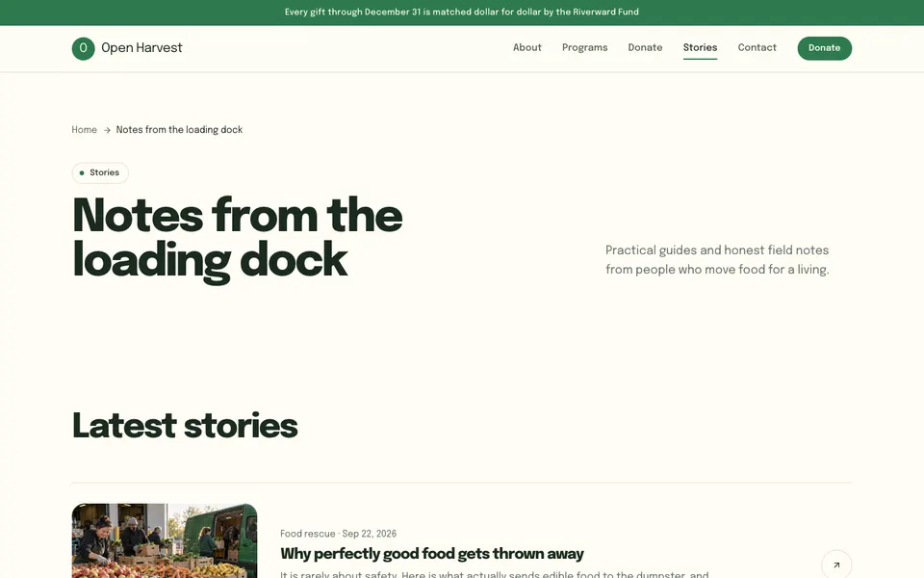Open the food rescue article thumbnail image
The width and height of the screenshot is (924, 578).
(x=165, y=540)
